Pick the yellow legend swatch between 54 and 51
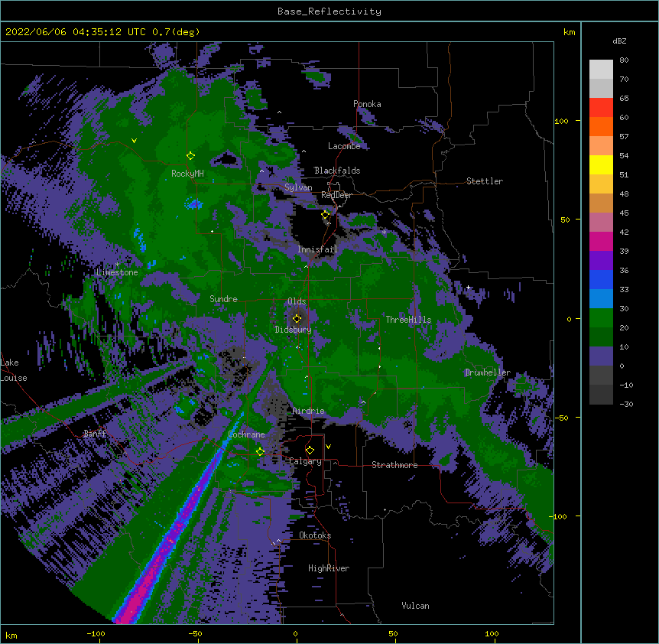 [601, 164]
